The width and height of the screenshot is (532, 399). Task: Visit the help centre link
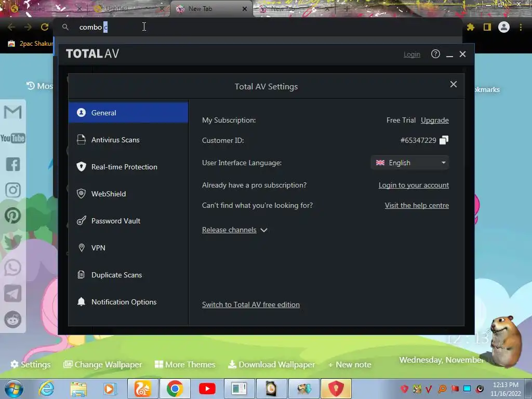point(417,205)
